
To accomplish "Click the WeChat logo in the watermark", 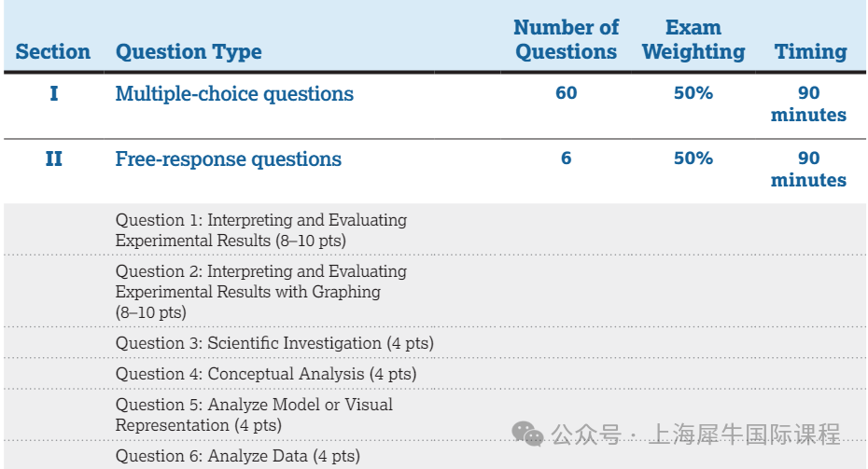I will tap(528, 434).
